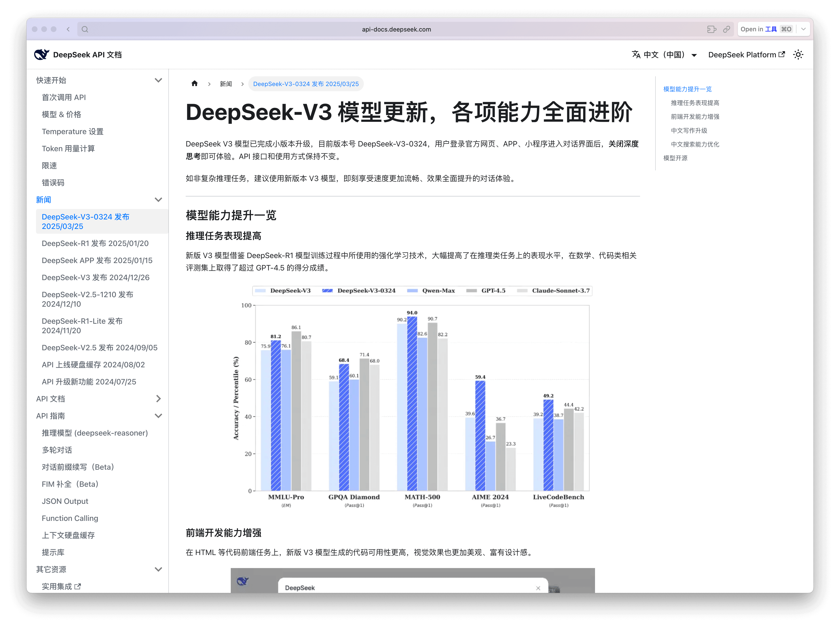Open 多轮对话 guide
The image size is (840, 628).
[x=57, y=450]
